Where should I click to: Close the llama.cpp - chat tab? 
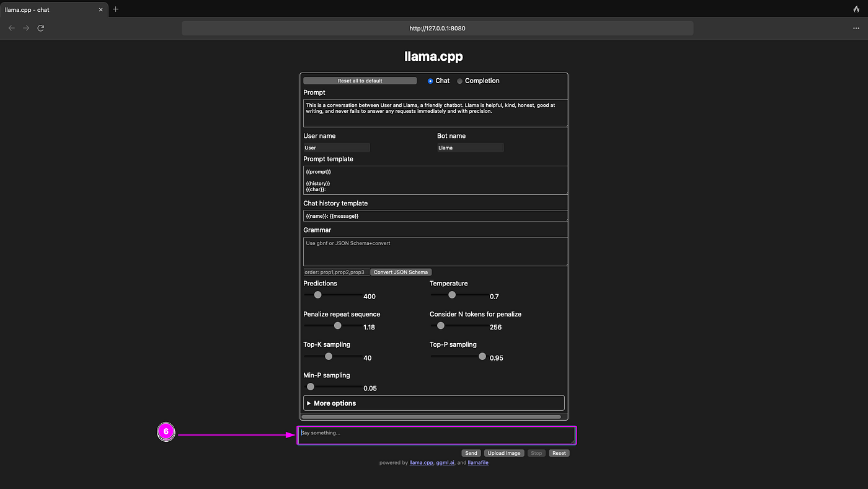[x=101, y=9]
